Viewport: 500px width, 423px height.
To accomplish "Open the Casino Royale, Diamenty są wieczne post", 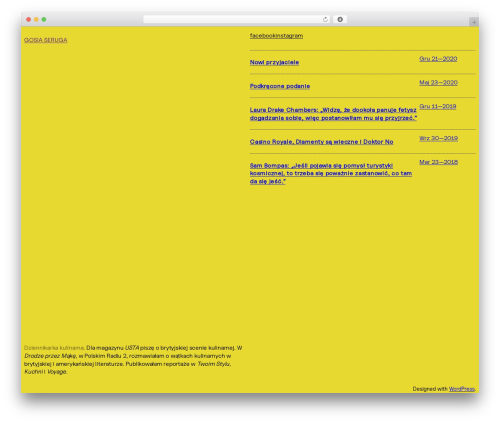I will [x=322, y=142].
